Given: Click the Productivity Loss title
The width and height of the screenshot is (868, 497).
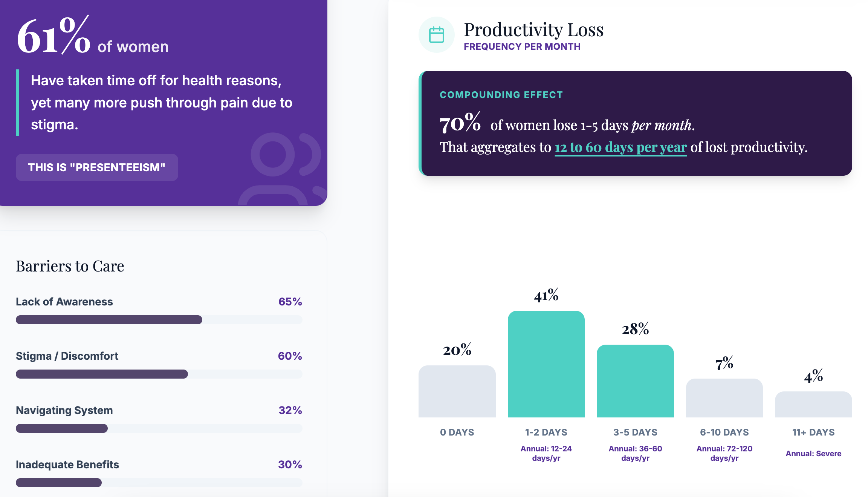Looking at the screenshot, I should 533,30.
